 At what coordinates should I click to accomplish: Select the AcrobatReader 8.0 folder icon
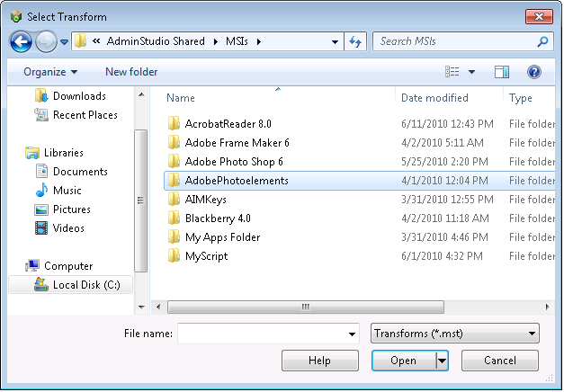pos(175,124)
